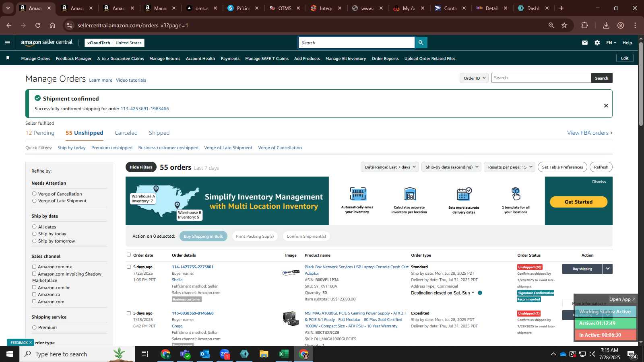Open the messages envelope icon
644x362 pixels.
(585, 43)
